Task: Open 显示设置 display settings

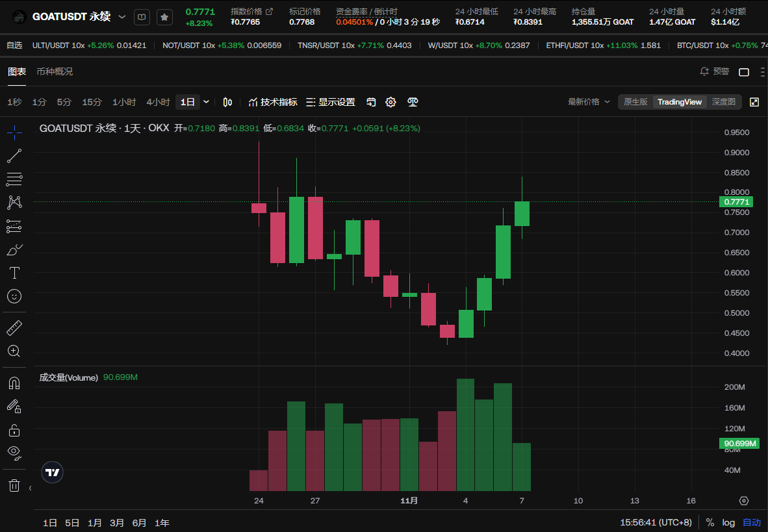Action: click(x=331, y=102)
